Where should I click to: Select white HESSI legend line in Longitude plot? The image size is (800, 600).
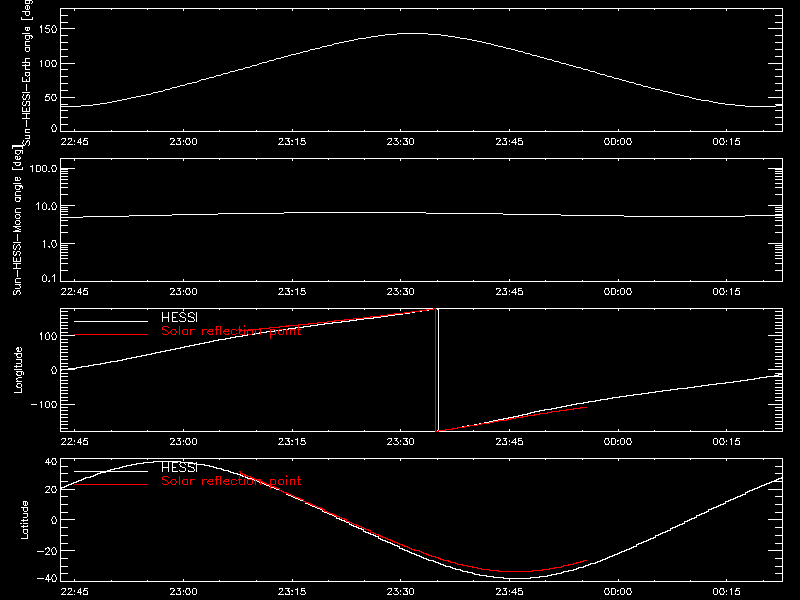(x=111, y=321)
